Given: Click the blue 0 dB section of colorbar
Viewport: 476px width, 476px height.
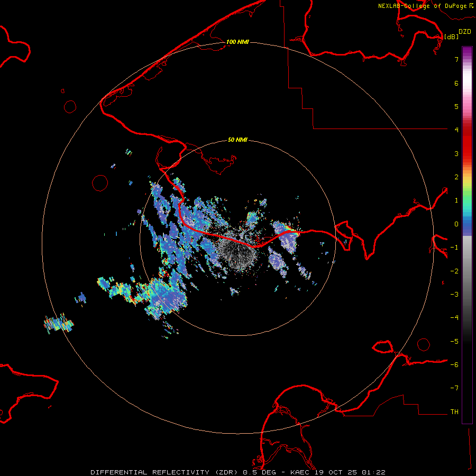Looking at the screenshot, I should [x=467, y=225].
